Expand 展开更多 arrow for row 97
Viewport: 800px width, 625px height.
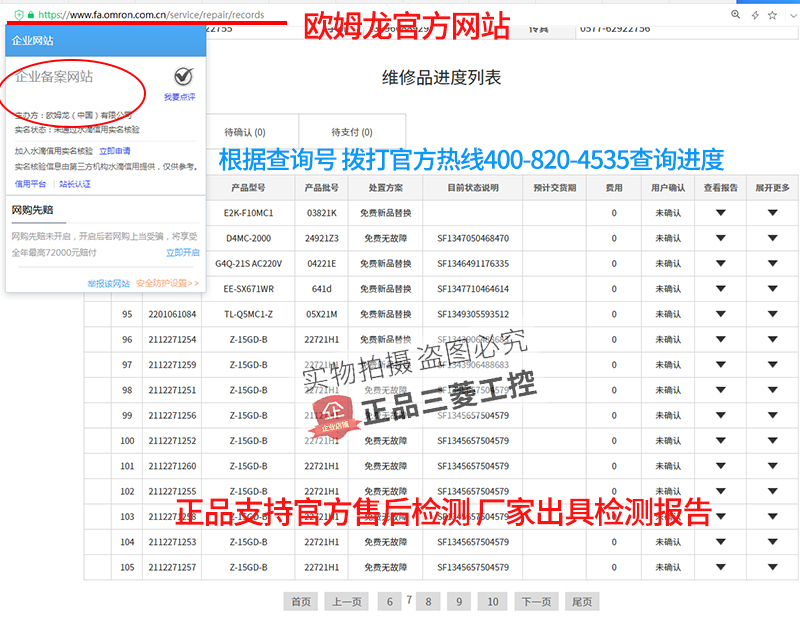click(x=772, y=365)
